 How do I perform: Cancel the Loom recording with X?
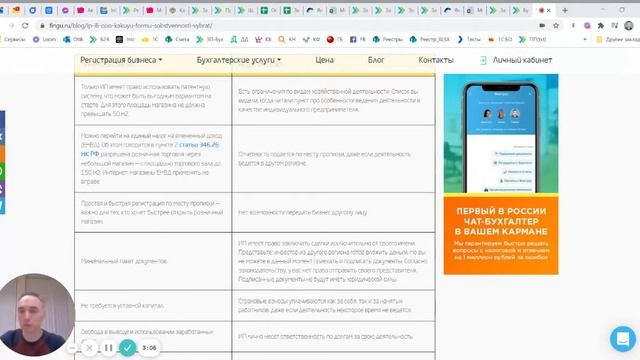click(x=89, y=348)
